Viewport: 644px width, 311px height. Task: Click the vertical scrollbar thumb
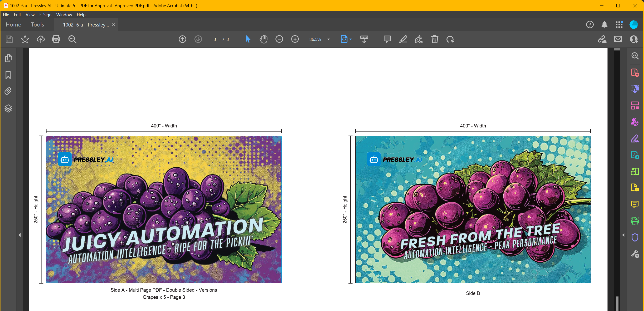tap(617, 304)
